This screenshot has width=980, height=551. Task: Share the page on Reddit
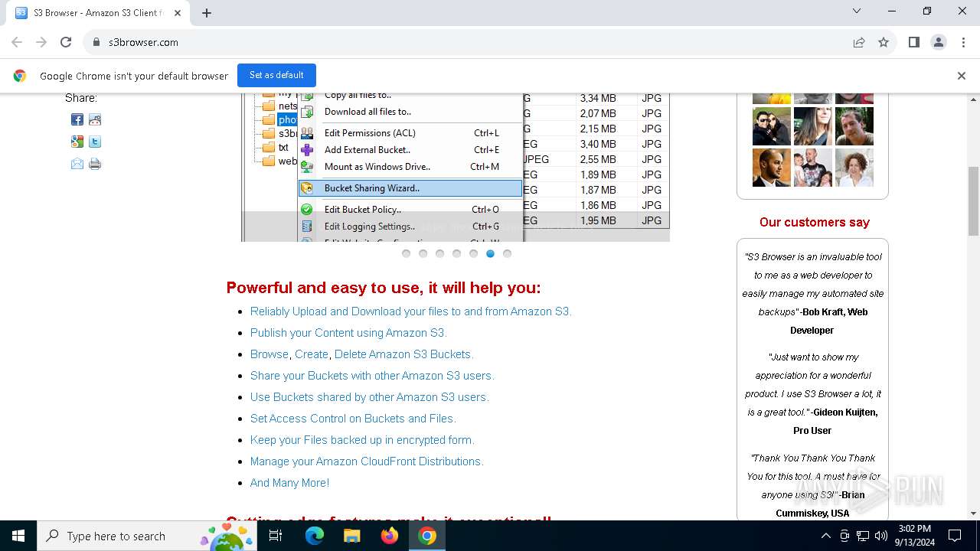coord(95,119)
